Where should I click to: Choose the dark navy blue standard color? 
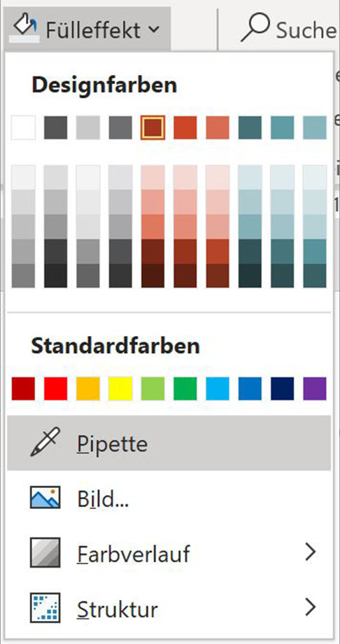pyautogui.click(x=283, y=388)
